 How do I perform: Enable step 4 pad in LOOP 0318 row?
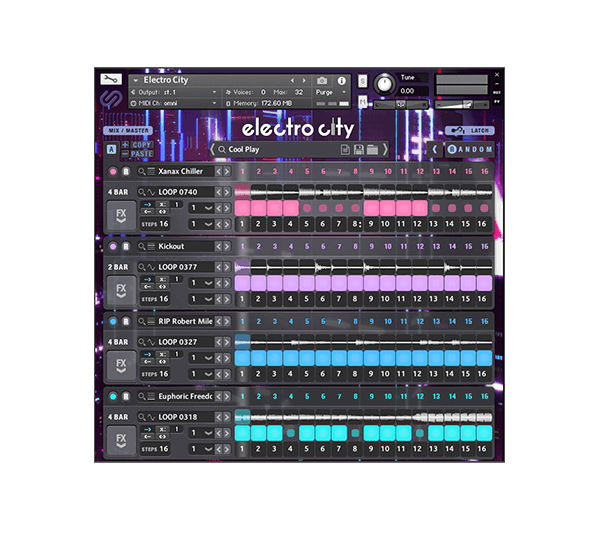tap(290, 433)
